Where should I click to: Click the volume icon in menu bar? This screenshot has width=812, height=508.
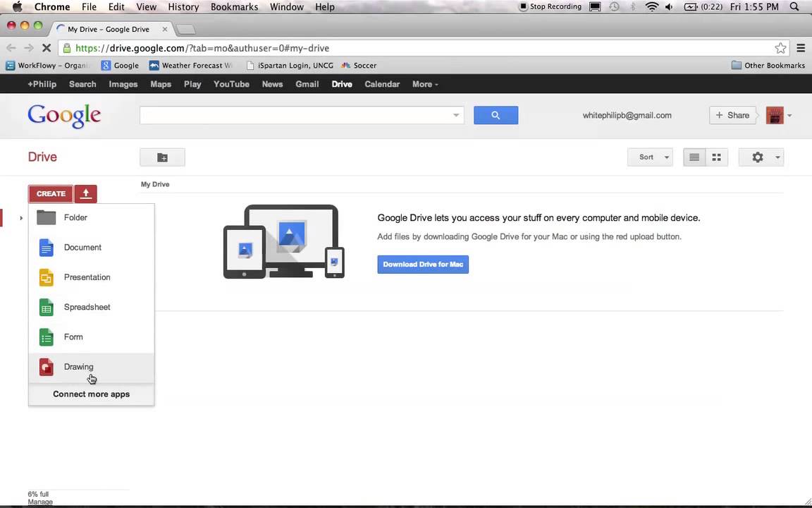pyautogui.click(x=669, y=7)
